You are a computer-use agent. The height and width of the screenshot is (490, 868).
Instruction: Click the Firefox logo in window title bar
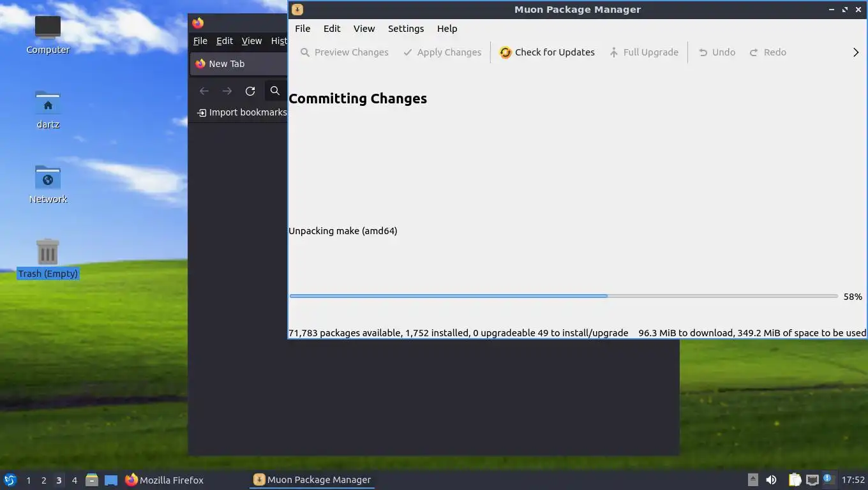(198, 23)
